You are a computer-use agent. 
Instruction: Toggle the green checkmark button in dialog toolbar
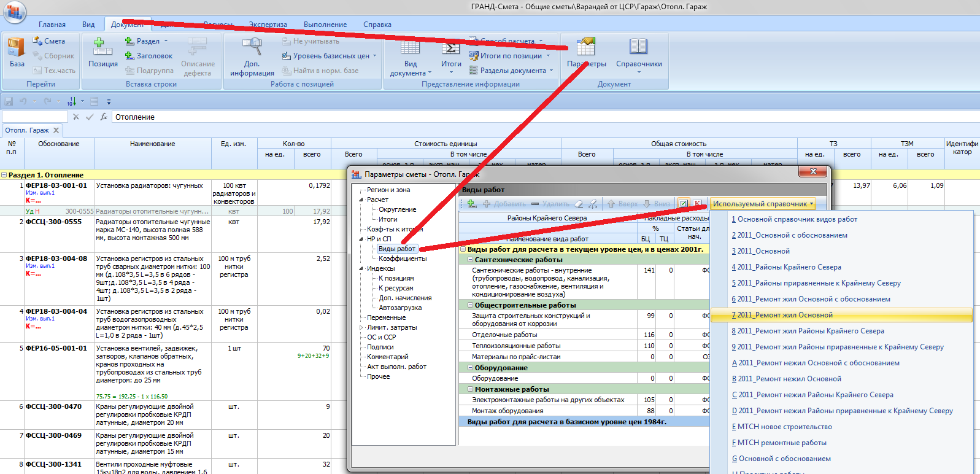pos(684,204)
